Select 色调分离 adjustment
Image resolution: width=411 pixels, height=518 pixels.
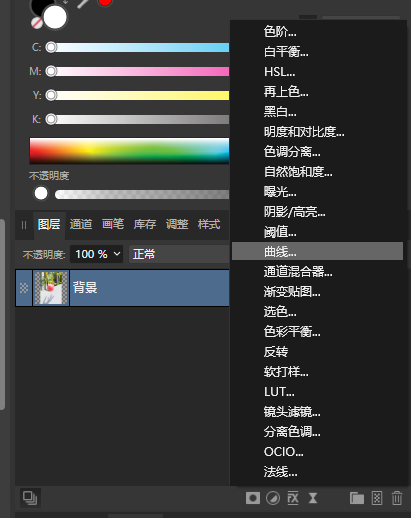pos(318,152)
